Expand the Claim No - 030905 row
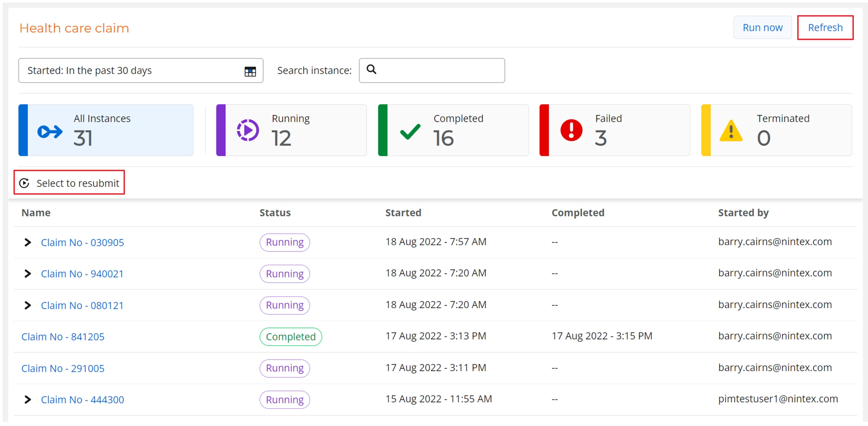The width and height of the screenshot is (868, 426). [x=28, y=242]
